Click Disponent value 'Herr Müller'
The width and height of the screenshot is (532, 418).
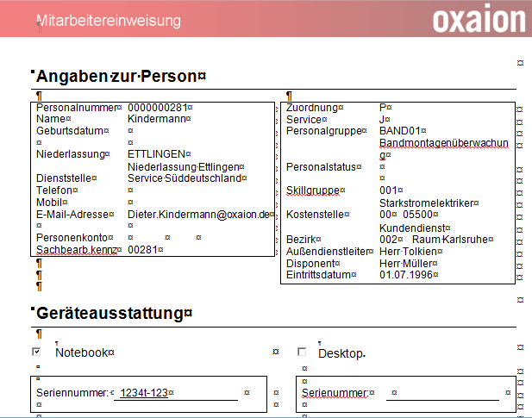(406, 264)
